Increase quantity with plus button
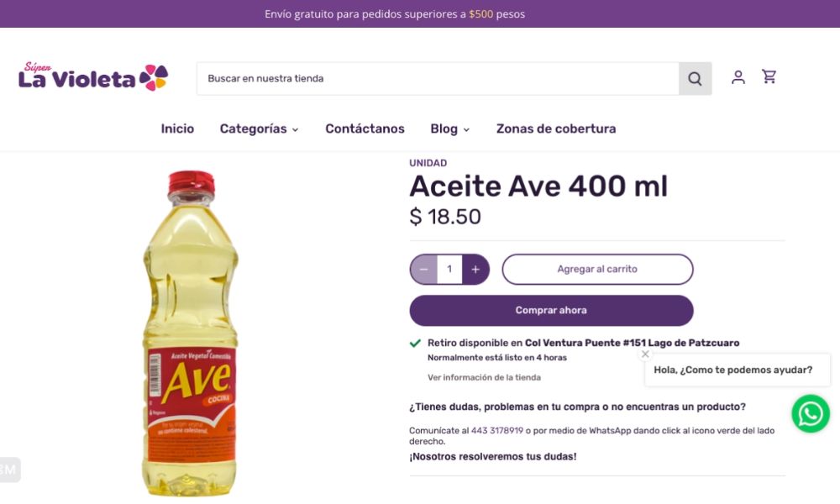 pyautogui.click(x=475, y=270)
